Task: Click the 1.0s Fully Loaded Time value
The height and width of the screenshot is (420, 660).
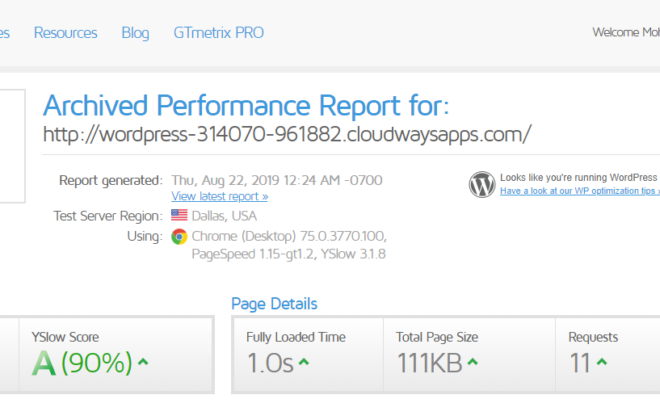Action: point(270,363)
